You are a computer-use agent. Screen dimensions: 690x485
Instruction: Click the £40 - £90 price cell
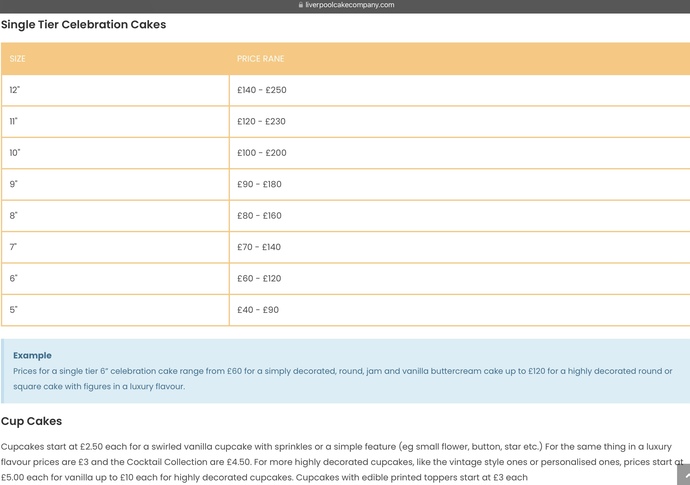coord(459,310)
